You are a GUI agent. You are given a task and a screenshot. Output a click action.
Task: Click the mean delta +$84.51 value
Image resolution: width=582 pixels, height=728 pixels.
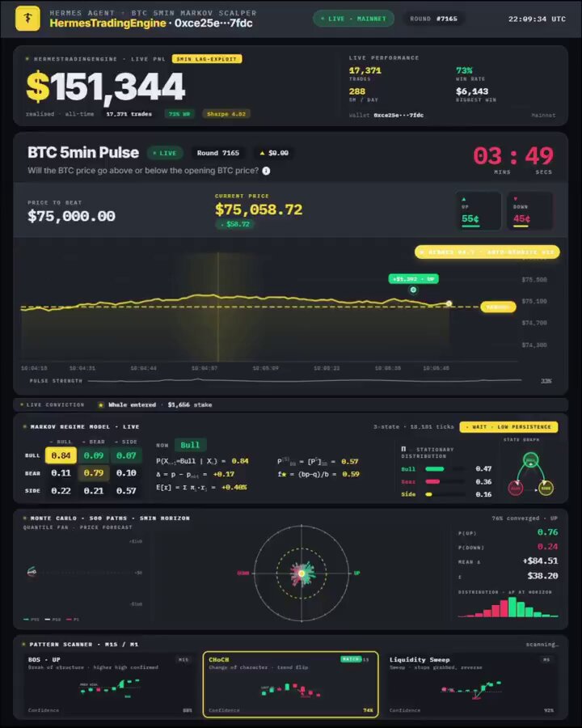click(540, 561)
